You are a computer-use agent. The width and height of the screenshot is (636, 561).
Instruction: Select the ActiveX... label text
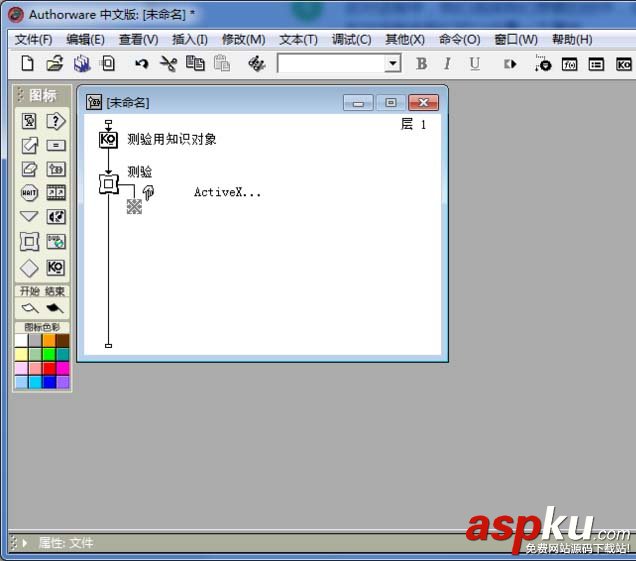click(x=227, y=192)
